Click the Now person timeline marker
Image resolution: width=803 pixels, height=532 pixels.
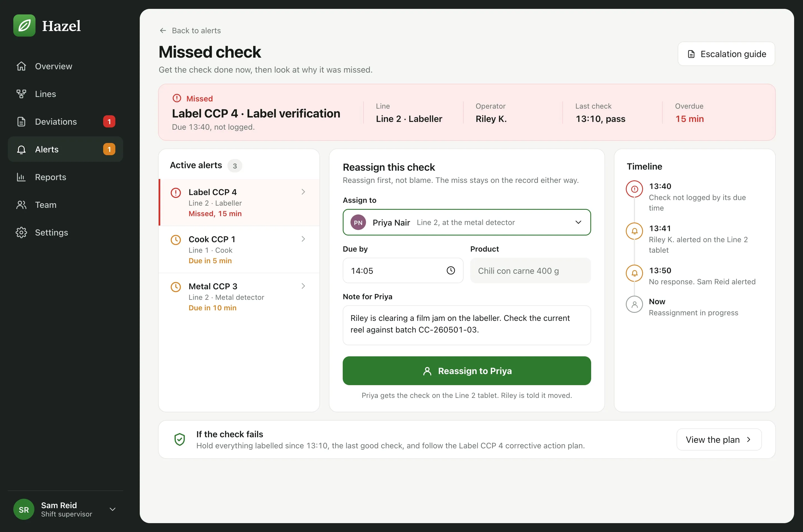(x=634, y=304)
